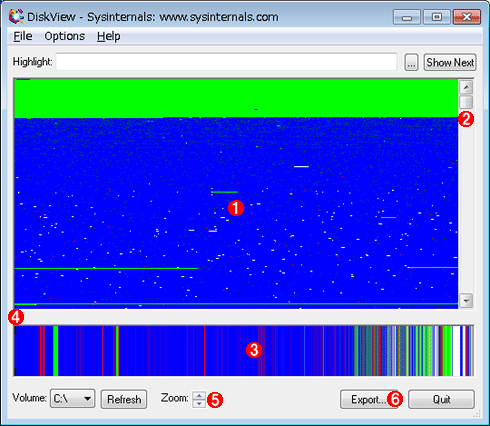Screen dimensions: 490x426
Task: Open the Volume C:\ dropdown
Action: coord(72,398)
